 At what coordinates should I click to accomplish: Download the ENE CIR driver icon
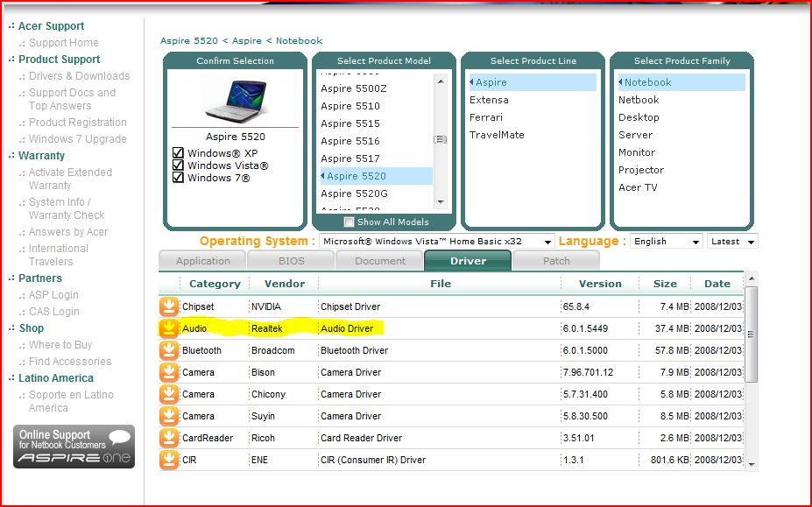pos(168,460)
